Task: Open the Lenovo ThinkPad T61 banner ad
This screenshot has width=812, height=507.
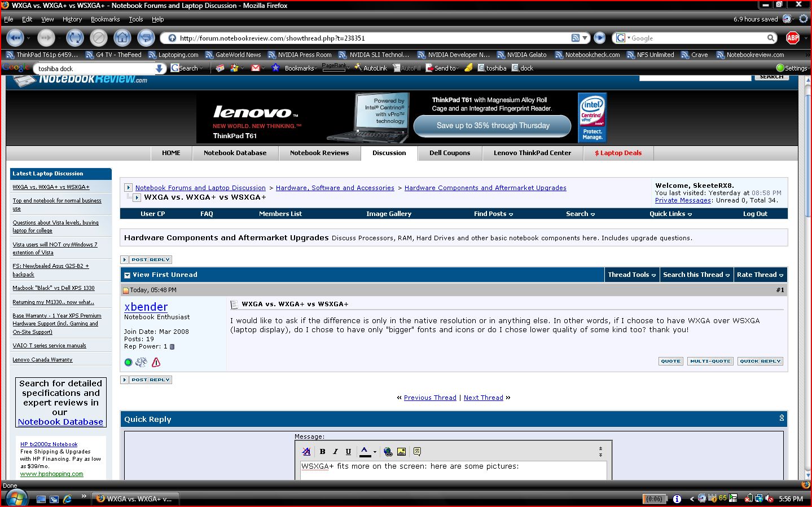Action: click(x=402, y=118)
